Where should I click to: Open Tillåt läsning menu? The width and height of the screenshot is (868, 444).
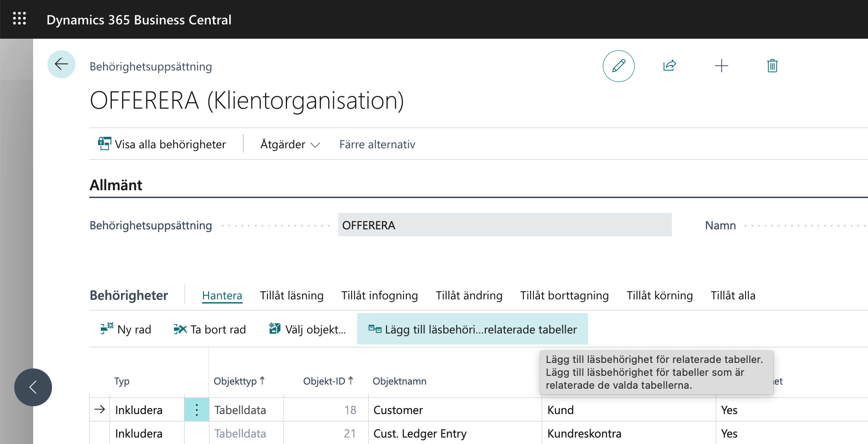pos(292,295)
